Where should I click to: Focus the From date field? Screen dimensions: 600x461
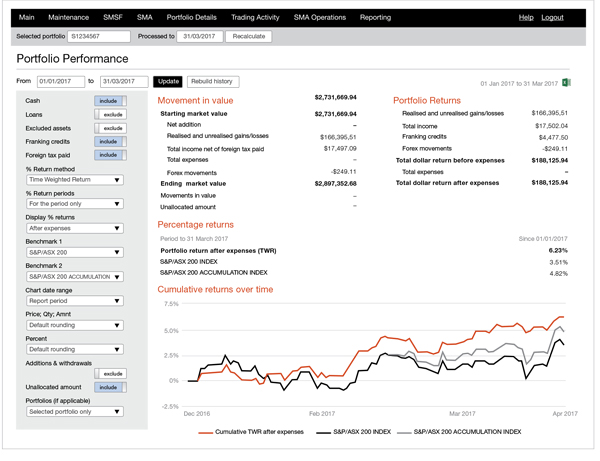(61, 81)
